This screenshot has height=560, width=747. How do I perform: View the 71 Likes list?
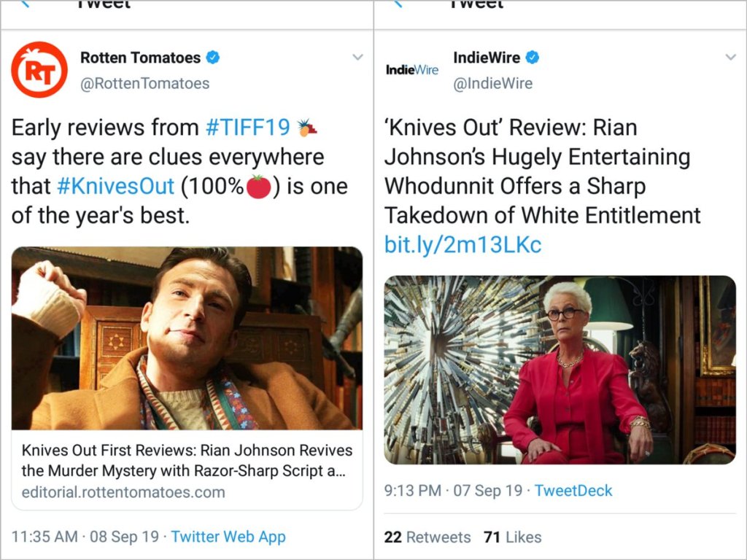[x=512, y=537]
